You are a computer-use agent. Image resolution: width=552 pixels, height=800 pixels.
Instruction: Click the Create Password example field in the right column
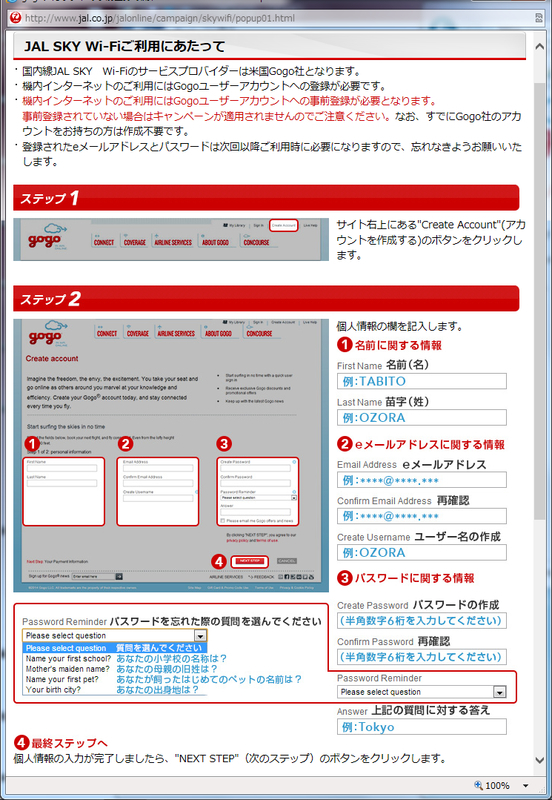[421, 620]
